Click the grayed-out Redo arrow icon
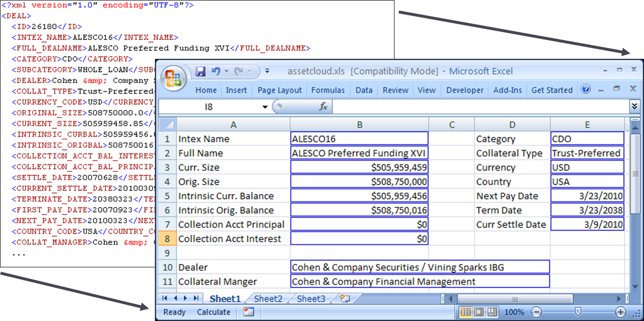 [239, 71]
